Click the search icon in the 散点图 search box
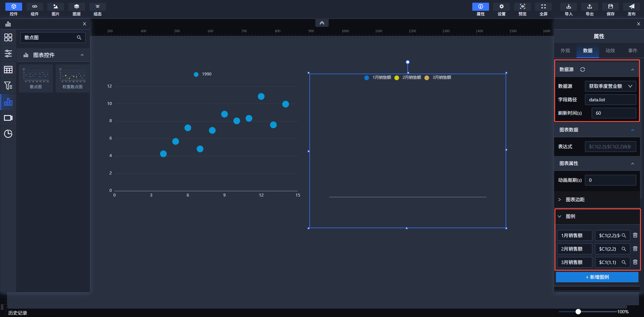The width and height of the screenshot is (644, 317). [x=79, y=38]
